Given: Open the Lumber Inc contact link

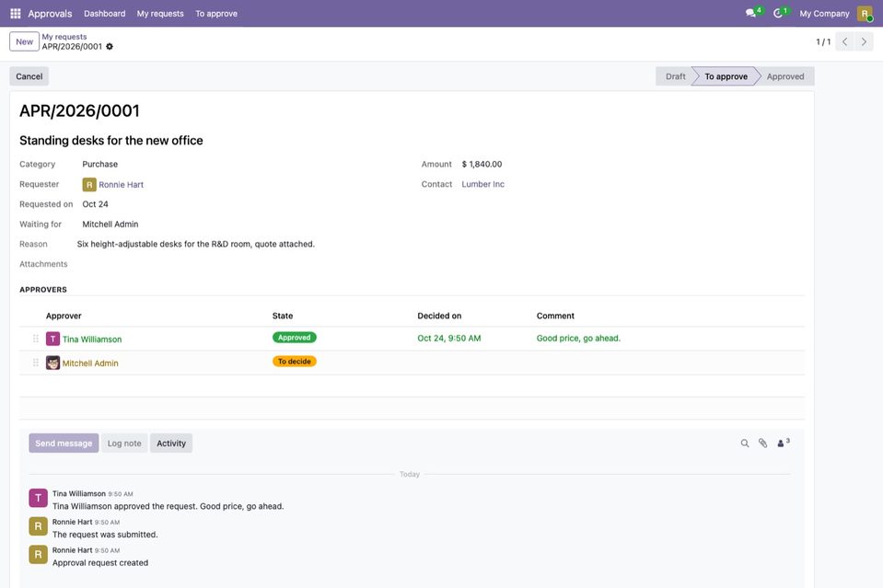Looking at the screenshot, I should click(482, 184).
